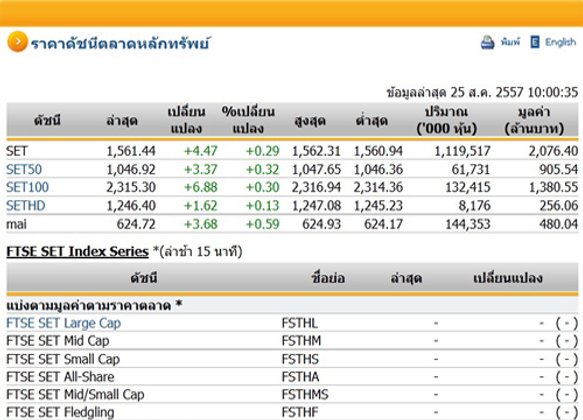Select SET low value 1,560.94

378,151
